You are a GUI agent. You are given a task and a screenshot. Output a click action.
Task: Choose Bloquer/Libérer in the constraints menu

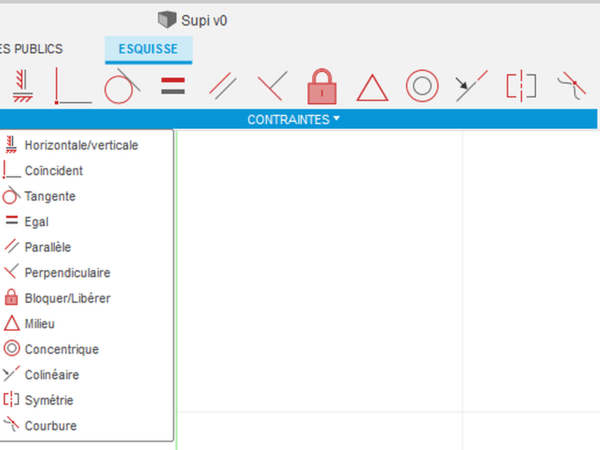(x=67, y=298)
